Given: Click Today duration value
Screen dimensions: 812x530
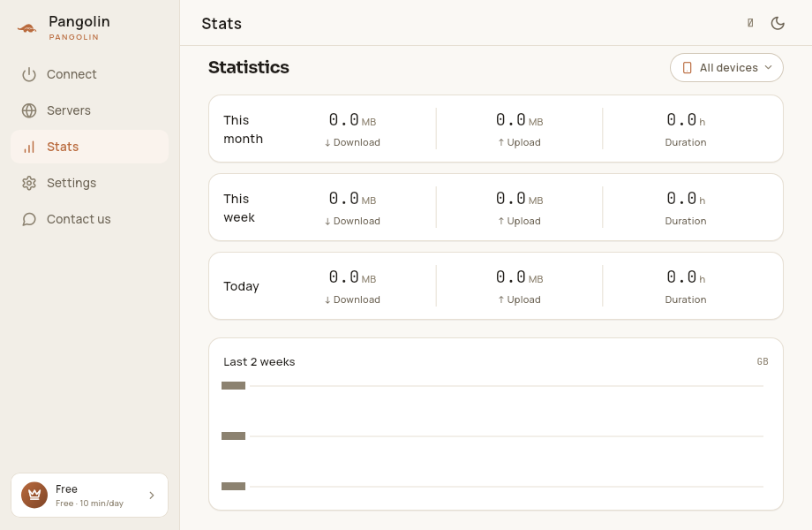Looking at the screenshot, I should tap(686, 277).
